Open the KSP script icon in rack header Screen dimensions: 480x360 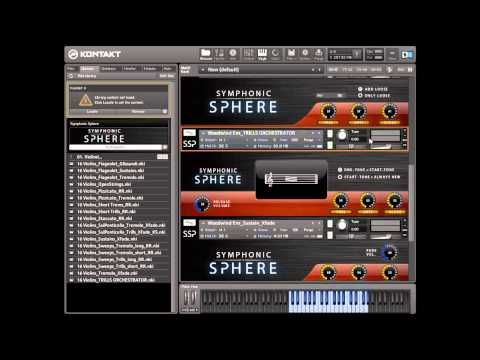tap(390, 70)
